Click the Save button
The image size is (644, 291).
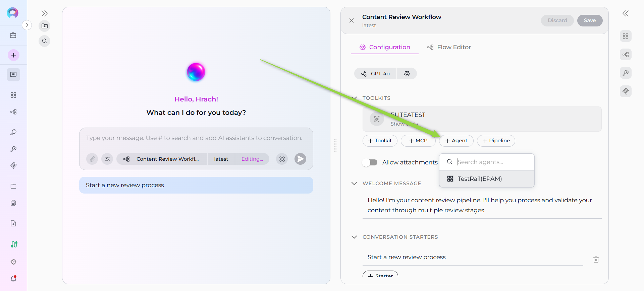[x=589, y=20]
